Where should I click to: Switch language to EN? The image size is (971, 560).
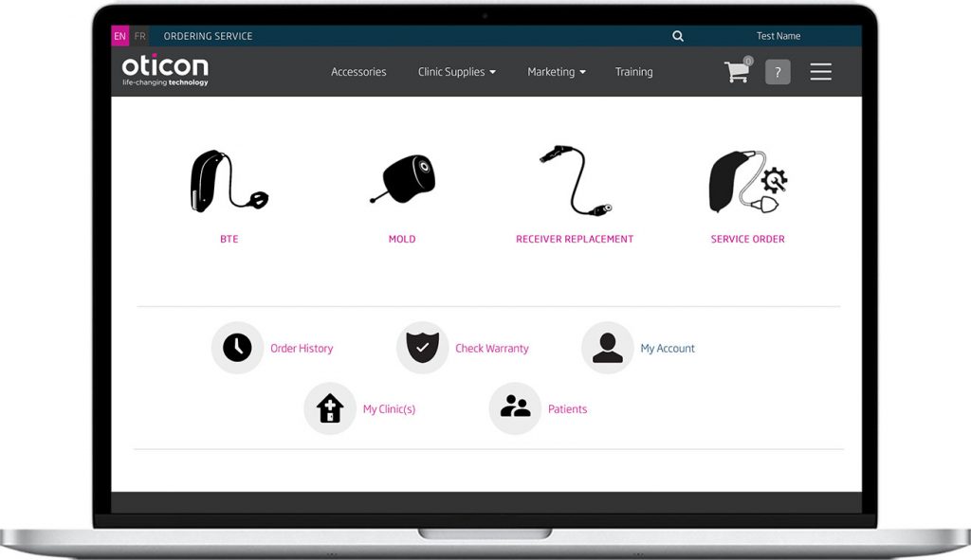120,36
